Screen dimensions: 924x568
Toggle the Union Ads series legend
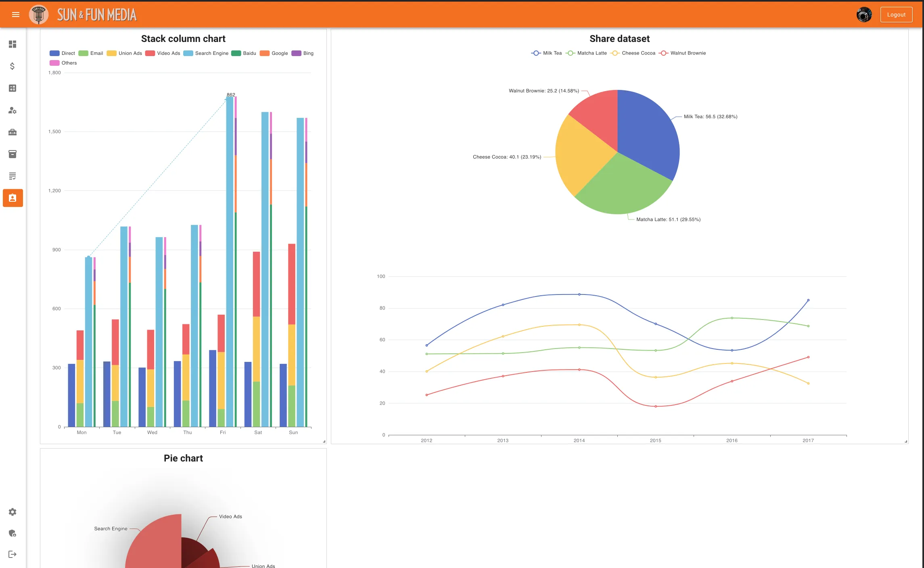(x=124, y=53)
